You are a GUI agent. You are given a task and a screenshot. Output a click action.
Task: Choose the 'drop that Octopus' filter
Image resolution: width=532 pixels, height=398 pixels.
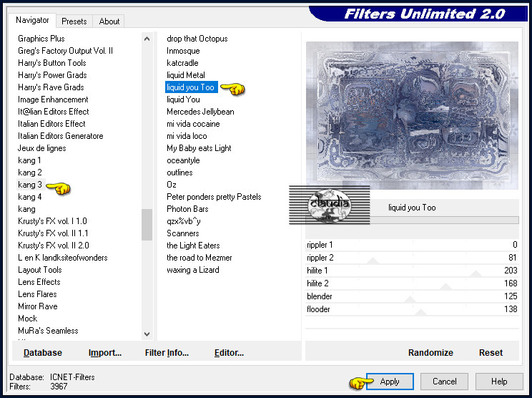[x=197, y=39]
